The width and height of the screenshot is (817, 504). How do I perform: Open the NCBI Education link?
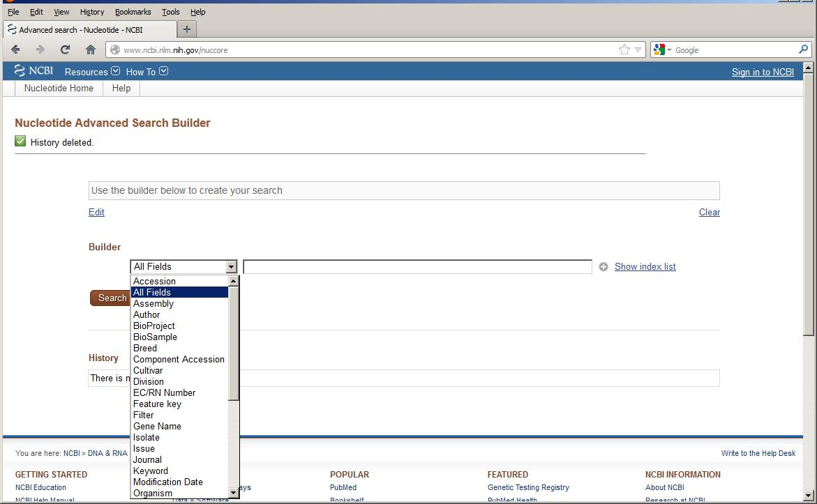click(x=40, y=487)
